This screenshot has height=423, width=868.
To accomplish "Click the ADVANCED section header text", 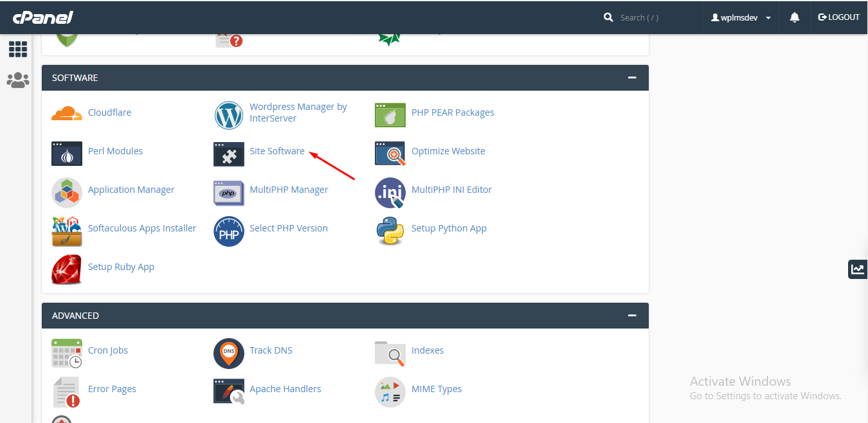I will point(75,316).
